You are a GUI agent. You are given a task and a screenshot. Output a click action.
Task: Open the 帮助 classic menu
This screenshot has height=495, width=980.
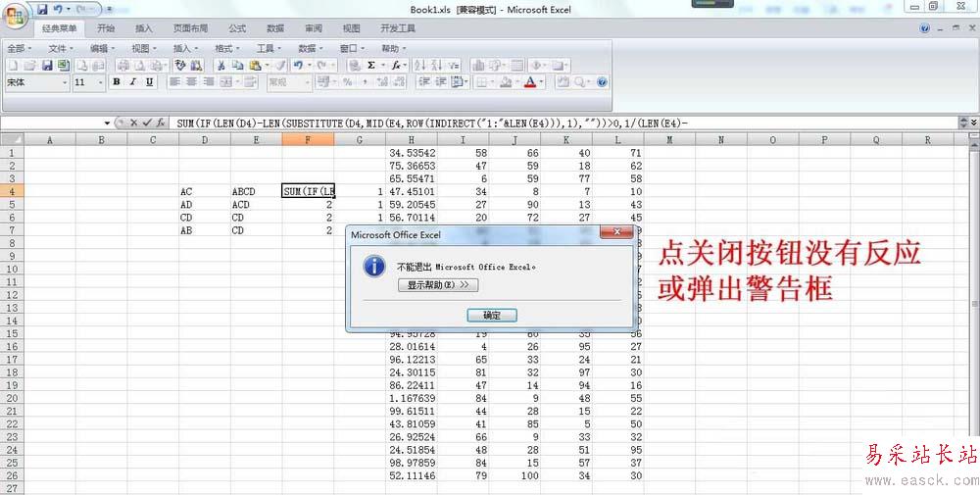point(394,48)
